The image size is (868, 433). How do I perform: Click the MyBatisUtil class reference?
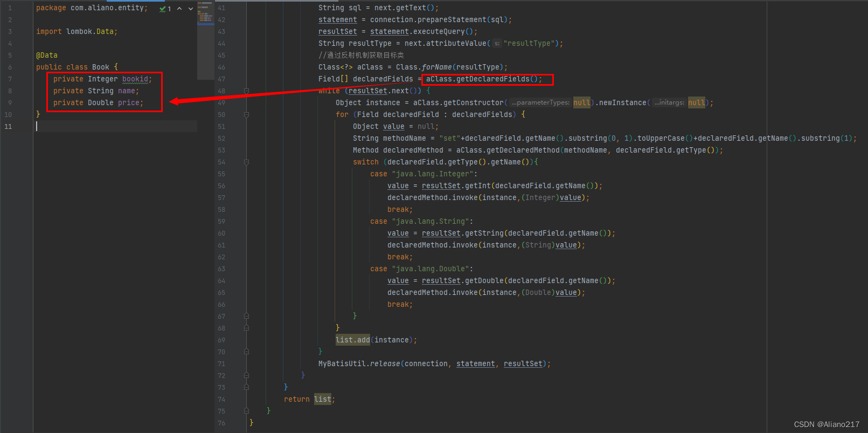point(342,363)
